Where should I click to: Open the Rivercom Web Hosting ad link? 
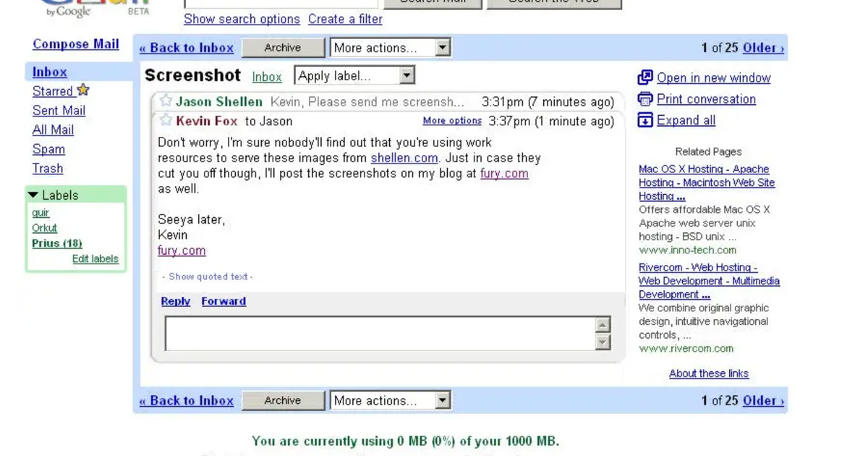pos(709,281)
